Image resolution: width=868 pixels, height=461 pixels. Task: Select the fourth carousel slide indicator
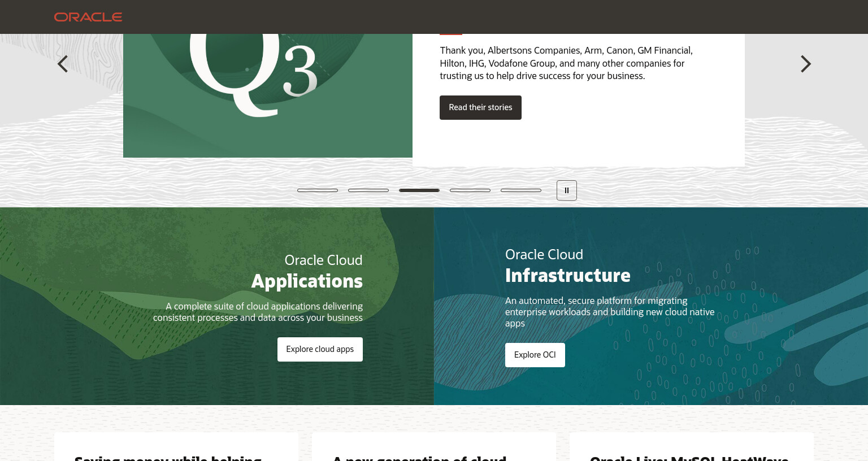pos(470,190)
